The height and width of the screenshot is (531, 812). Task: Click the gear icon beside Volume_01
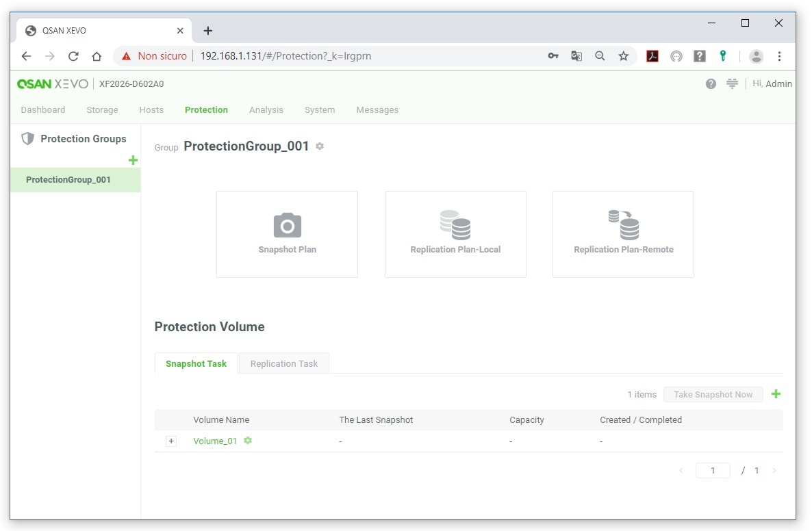248,441
